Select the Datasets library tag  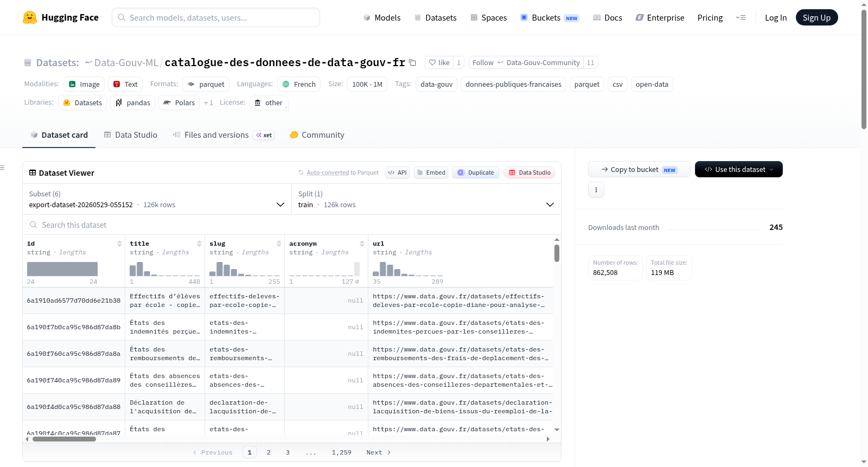[82, 103]
